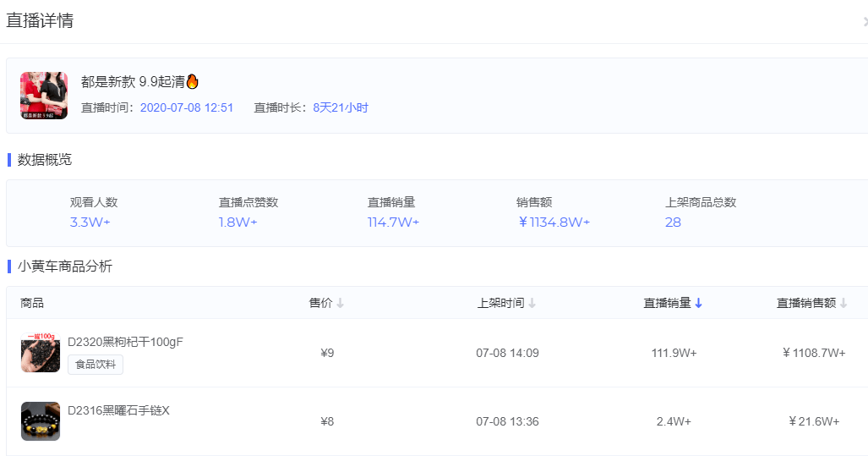Click the obsidian bracelet product image
868x456 pixels.
click(41, 421)
